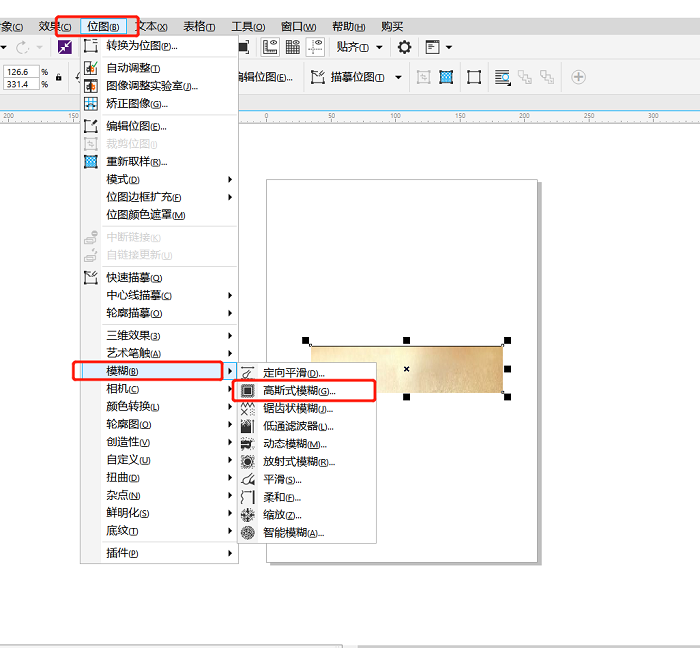This screenshot has width=700, height=648.
Task: Click the blue resample bitmap toolbar icon
Action: click(446, 77)
